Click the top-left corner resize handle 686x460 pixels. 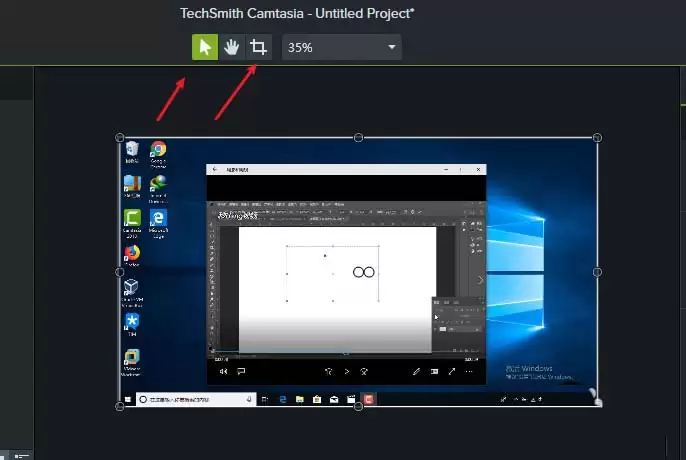pyautogui.click(x=120, y=138)
